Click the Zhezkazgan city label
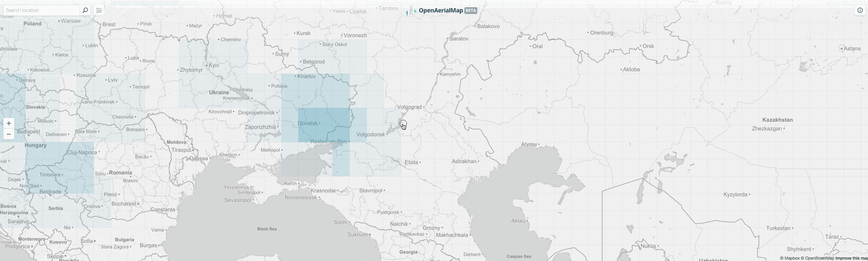 pos(767,129)
